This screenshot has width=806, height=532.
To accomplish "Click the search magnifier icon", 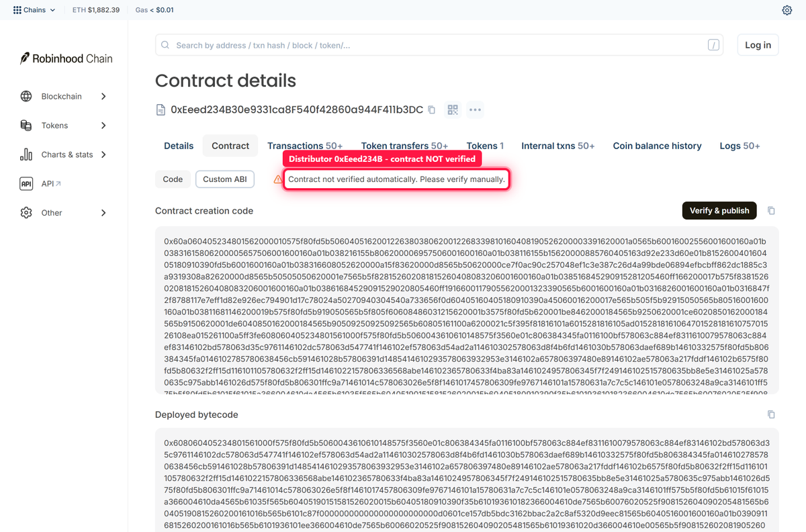I will [166, 45].
